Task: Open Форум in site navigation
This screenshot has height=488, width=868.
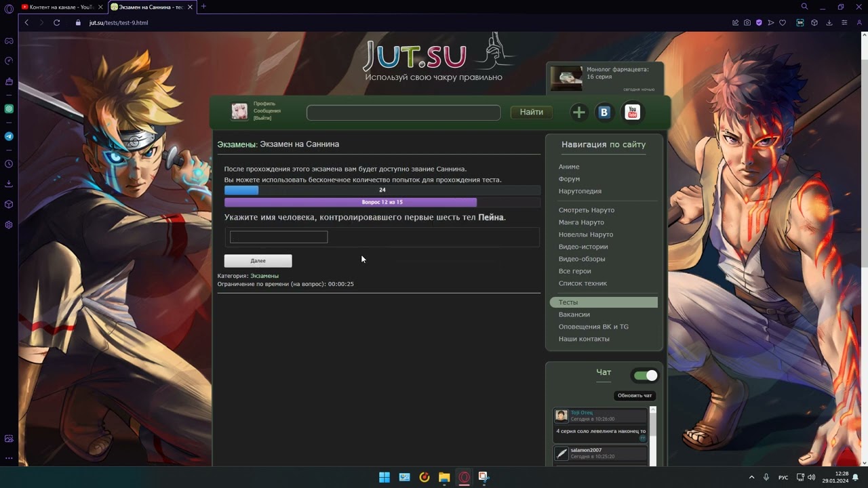Action: click(569, 179)
